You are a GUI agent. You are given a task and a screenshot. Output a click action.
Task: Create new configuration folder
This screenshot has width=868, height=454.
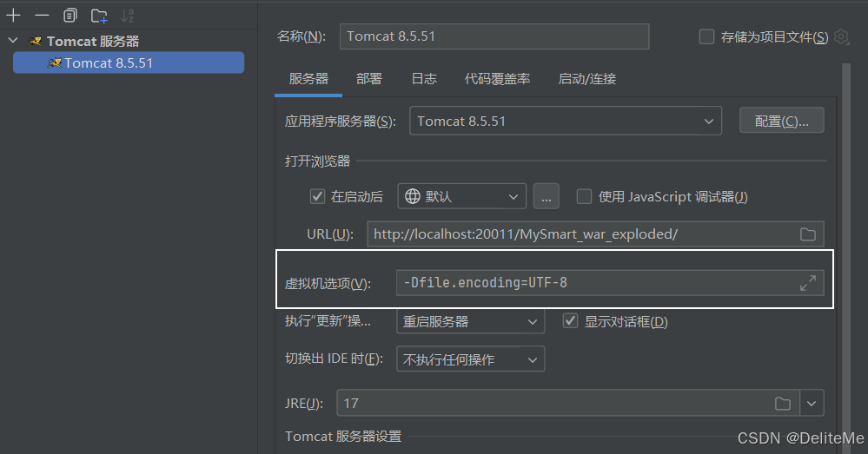(x=99, y=16)
